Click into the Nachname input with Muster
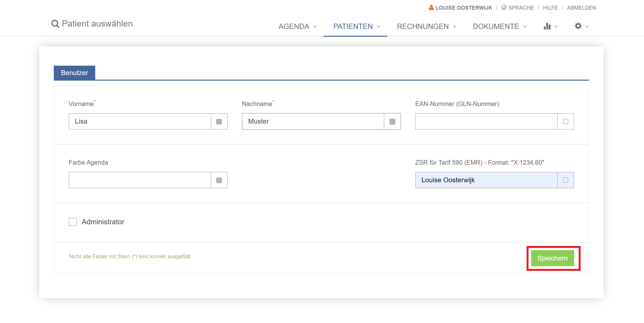Image resolution: width=644 pixels, height=323 pixels. click(313, 121)
